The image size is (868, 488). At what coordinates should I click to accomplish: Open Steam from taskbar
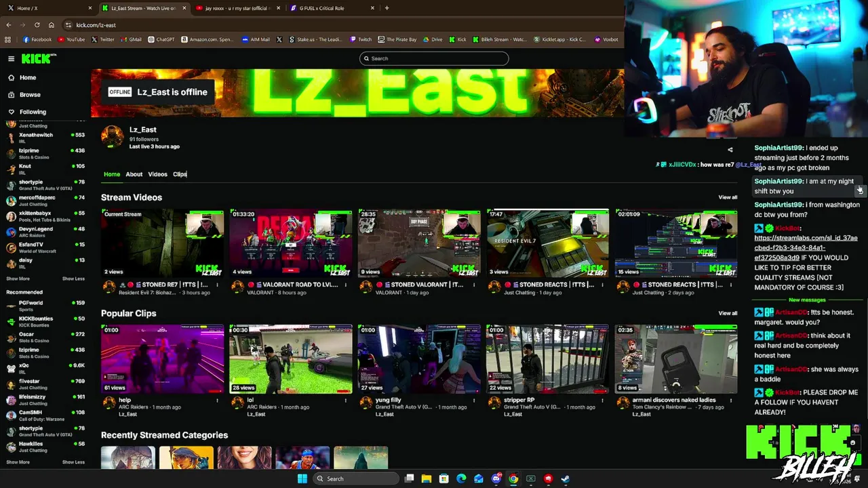tap(565, 479)
